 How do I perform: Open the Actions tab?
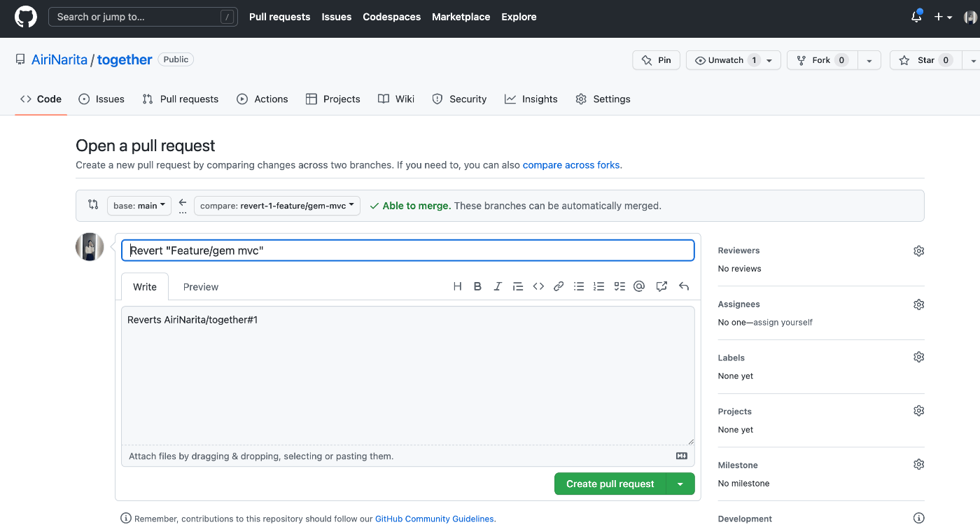[x=262, y=99]
